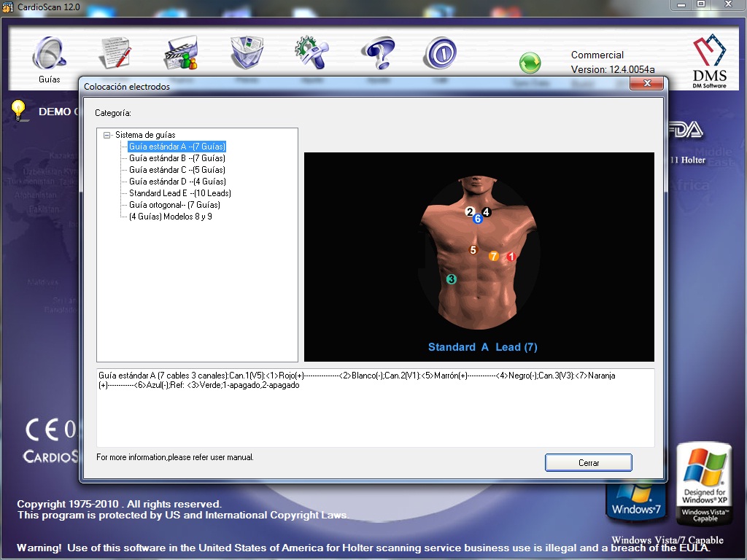Click the Categoría: label

[x=113, y=113]
